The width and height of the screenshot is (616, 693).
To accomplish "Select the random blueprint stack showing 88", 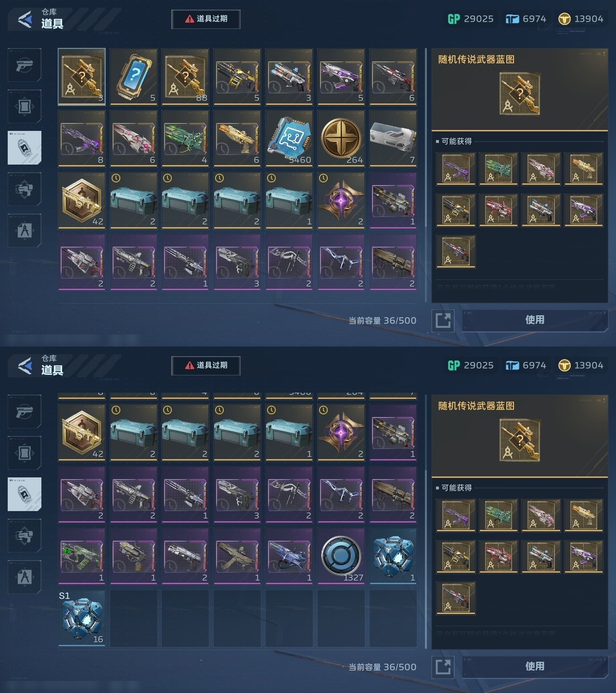I will (x=185, y=77).
